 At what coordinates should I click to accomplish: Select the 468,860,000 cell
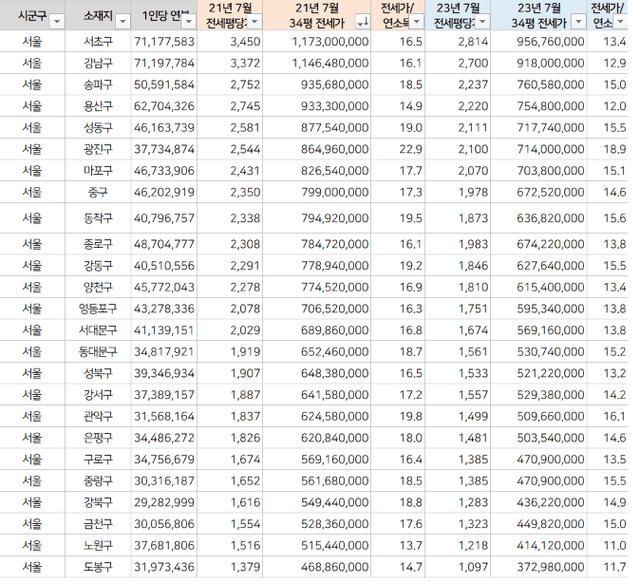(x=317, y=567)
